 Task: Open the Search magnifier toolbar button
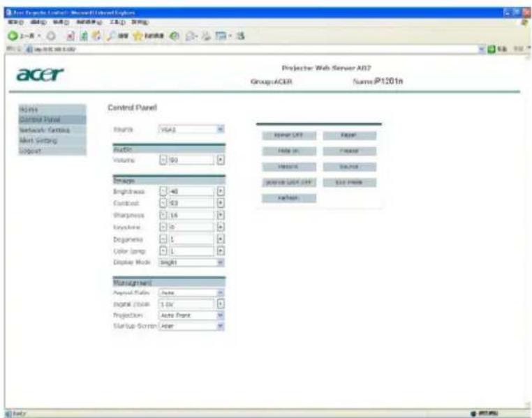tap(117, 36)
